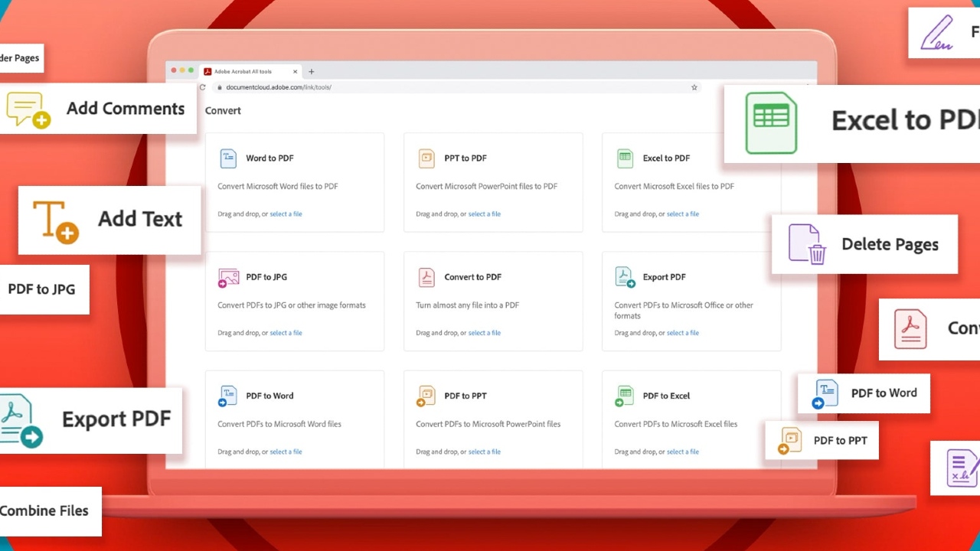The image size is (980, 551).
Task: Open the PPT to PDF tool icon
Action: [x=426, y=158]
